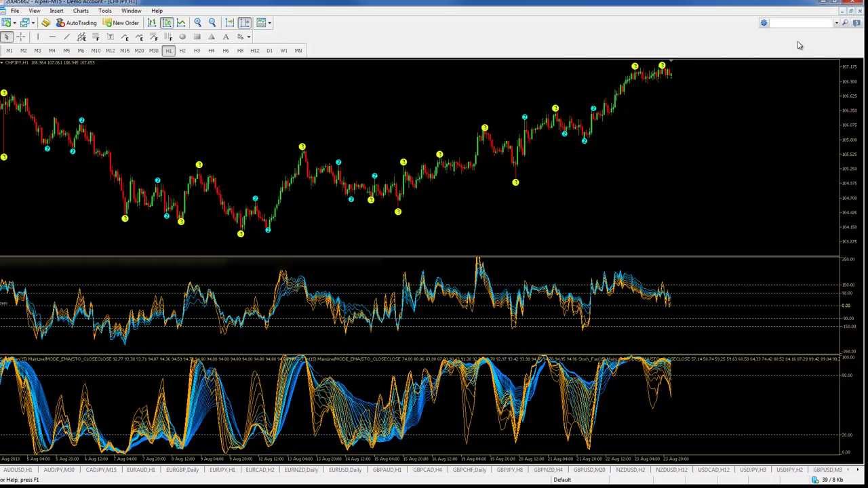This screenshot has width=868, height=488.
Task: Expand the Profiles dropdown arrow
Action: point(33,23)
